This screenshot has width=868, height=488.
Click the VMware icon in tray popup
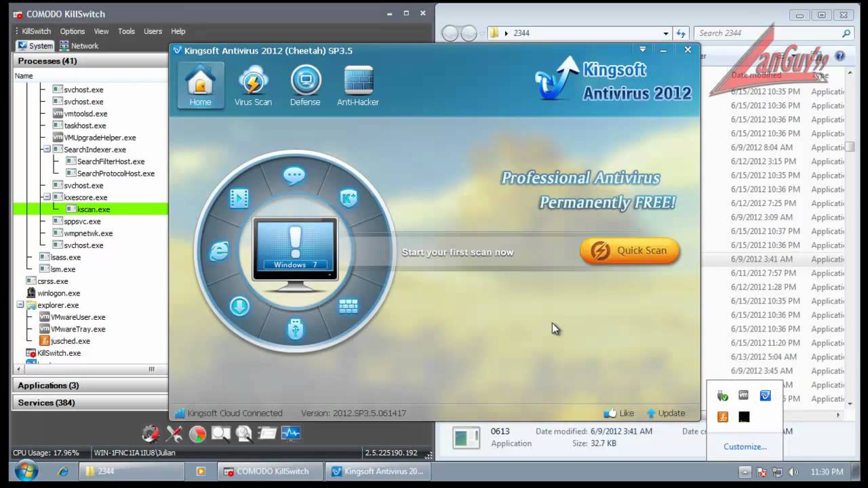click(x=744, y=395)
